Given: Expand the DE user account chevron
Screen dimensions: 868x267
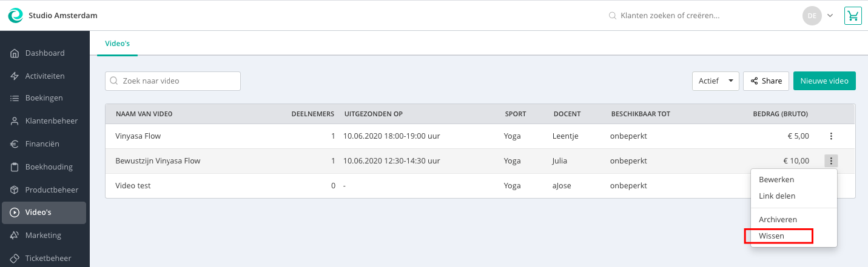Looking at the screenshot, I should pyautogui.click(x=830, y=16).
